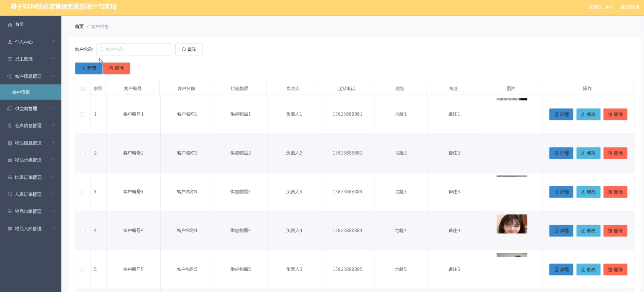Click pencil icon on row 1 修改 button
644x292 pixels.
tap(583, 114)
